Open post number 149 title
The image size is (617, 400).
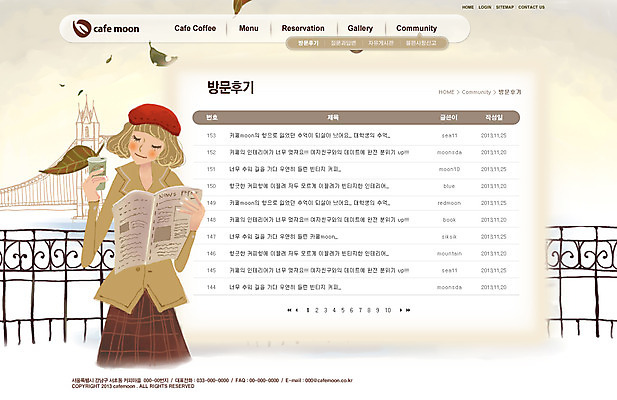(310, 203)
